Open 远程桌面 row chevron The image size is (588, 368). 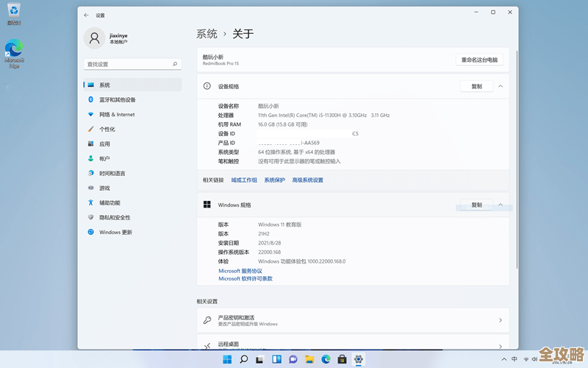(501, 346)
